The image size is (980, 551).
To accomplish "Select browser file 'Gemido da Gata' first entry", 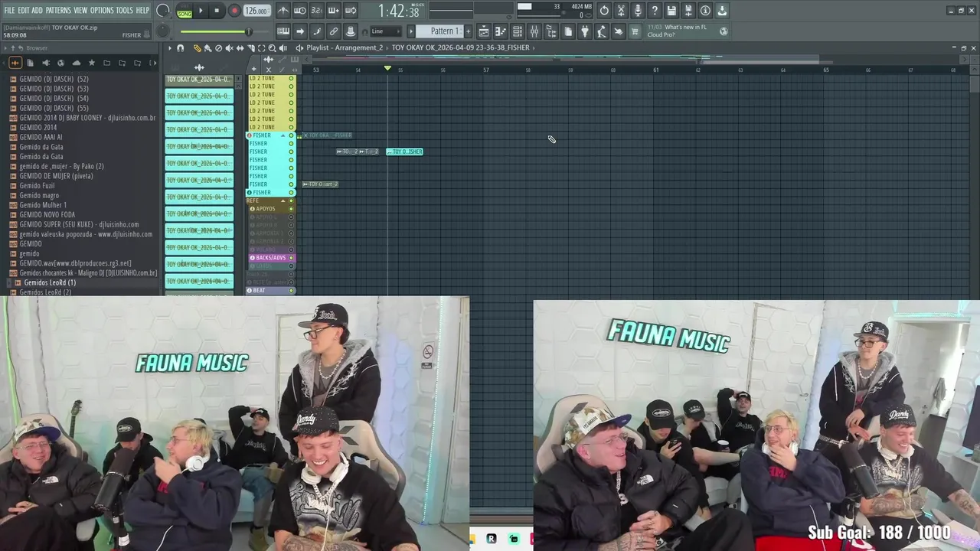I will point(41,147).
